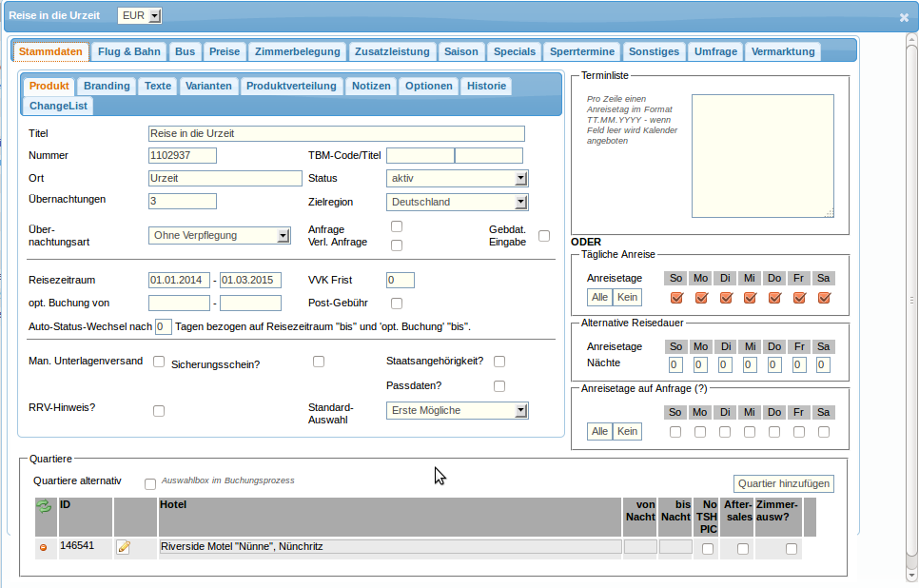Expand the Zielregion dropdown showing Deutschland
Screen dimensions: 919x588
coord(457,202)
